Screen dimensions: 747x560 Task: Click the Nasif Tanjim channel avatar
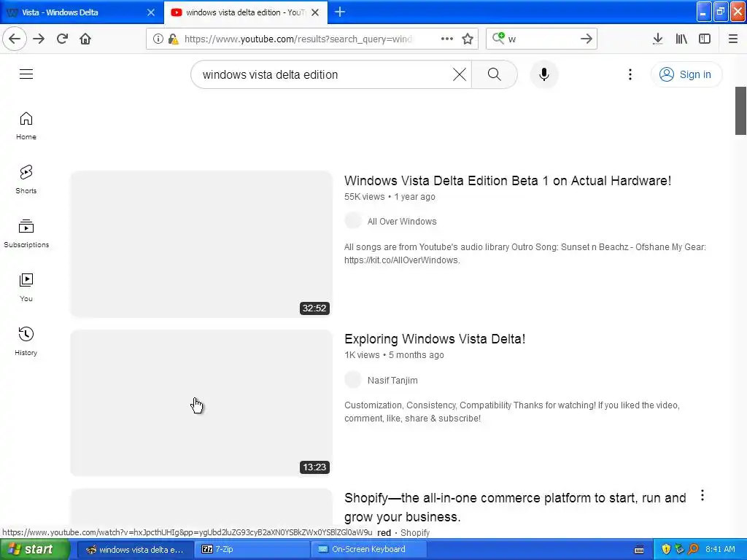point(353,379)
